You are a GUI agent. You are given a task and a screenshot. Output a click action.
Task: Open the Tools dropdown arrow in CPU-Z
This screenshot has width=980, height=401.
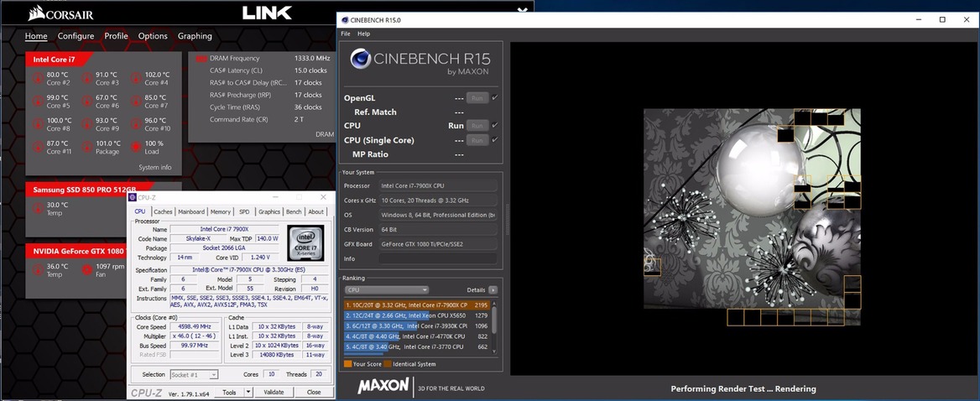point(248,393)
